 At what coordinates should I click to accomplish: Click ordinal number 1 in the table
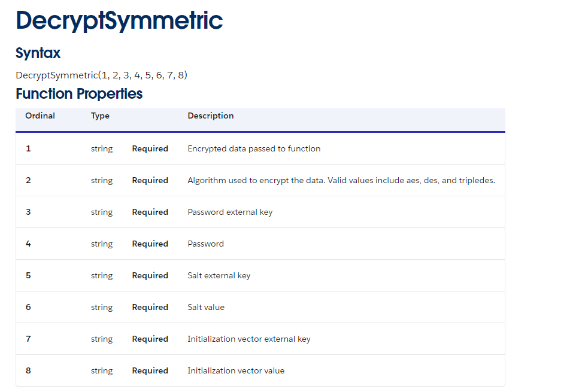pos(28,148)
